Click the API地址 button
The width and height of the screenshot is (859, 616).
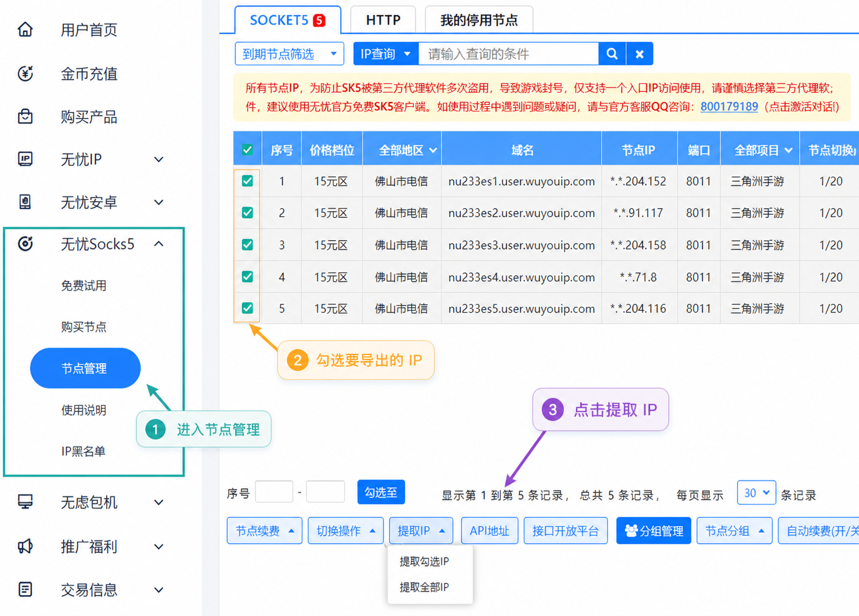pyautogui.click(x=489, y=531)
